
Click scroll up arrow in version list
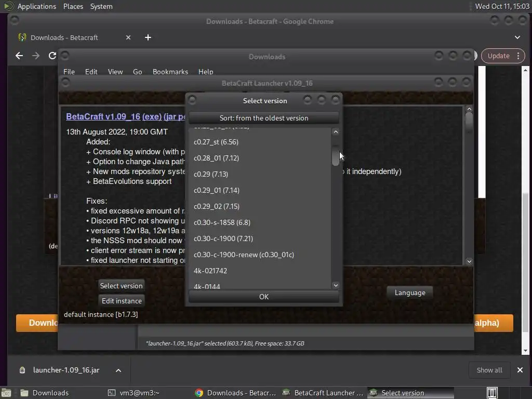click(x=336, y=131)
